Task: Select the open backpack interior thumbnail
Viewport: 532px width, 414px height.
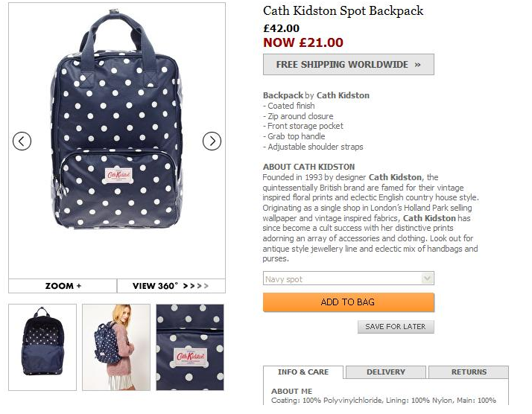Action: tap(42, 347)
